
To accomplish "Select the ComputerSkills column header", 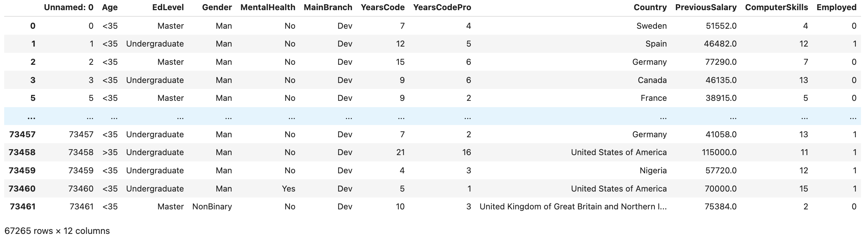I will click(x=776, y=7).
